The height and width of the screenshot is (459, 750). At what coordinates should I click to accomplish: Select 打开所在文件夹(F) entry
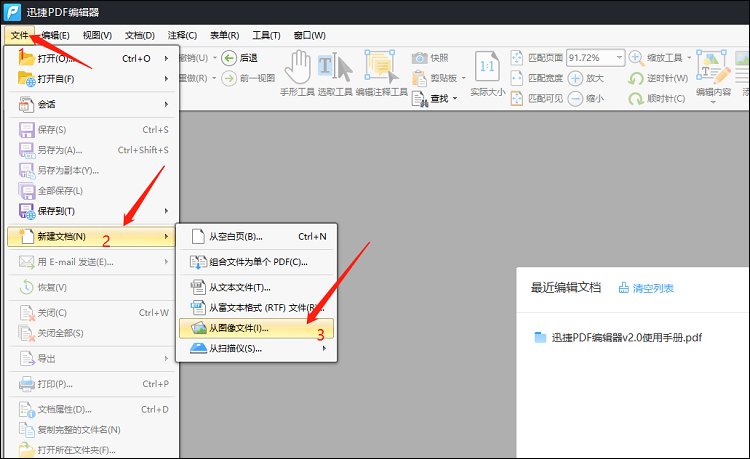(x=93, y=450)
